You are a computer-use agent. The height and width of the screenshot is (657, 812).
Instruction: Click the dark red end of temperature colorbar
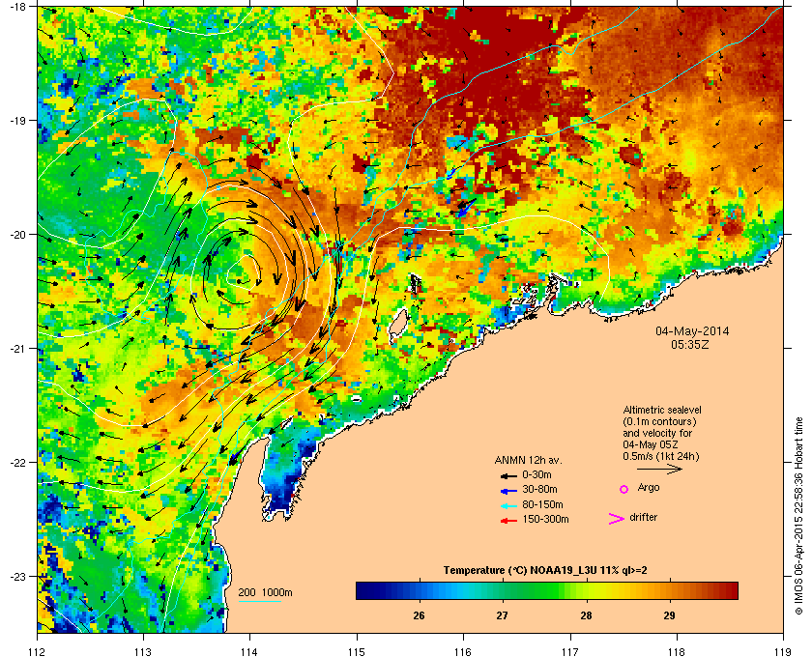tap(731, 590)
